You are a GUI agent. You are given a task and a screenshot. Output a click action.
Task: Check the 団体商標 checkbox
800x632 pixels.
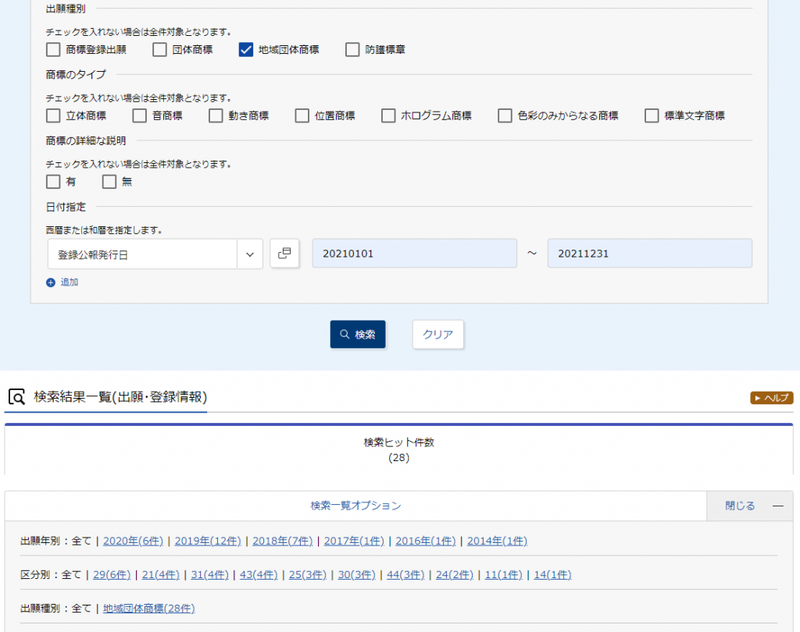pyautogui.click(x=160, y=49)
